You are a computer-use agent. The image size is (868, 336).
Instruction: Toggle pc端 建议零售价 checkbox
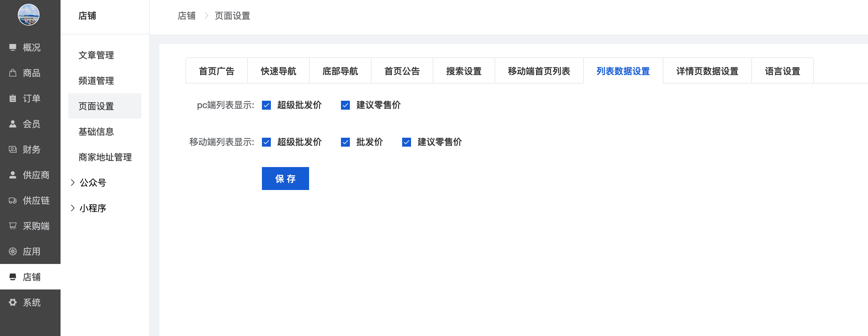pyautogui.click(x=345, y=106)
